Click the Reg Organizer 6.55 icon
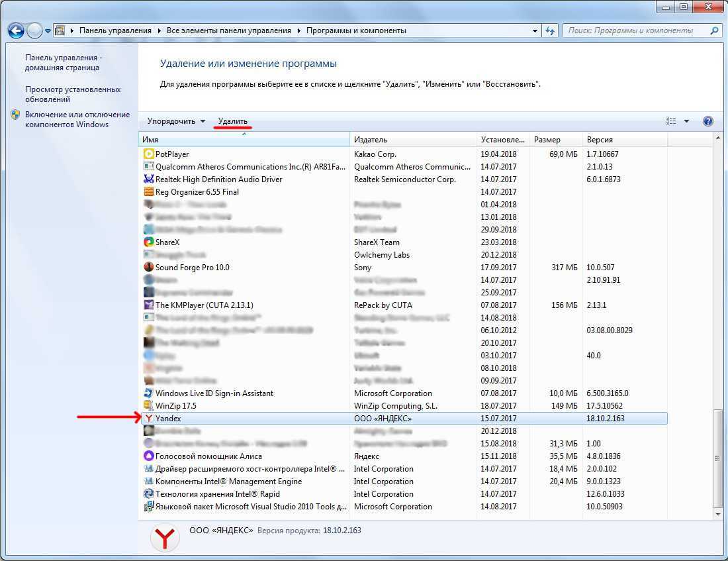The width and height of the screenshot is (728, 561). tap(148, 191)
